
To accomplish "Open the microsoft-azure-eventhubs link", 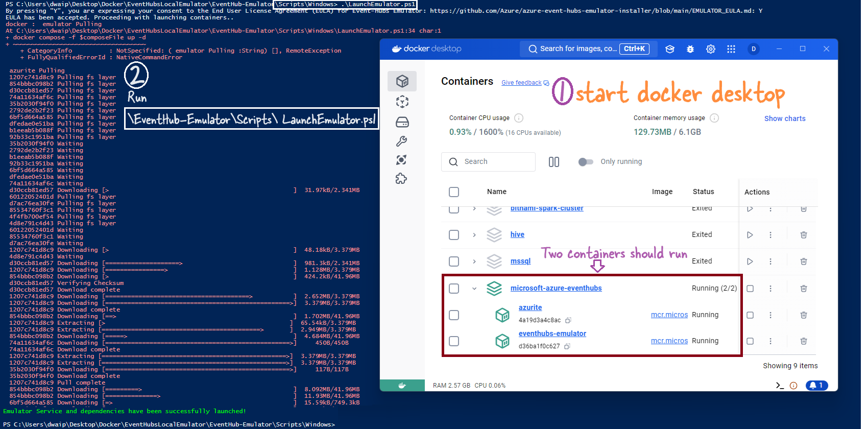I will (556, 288).
